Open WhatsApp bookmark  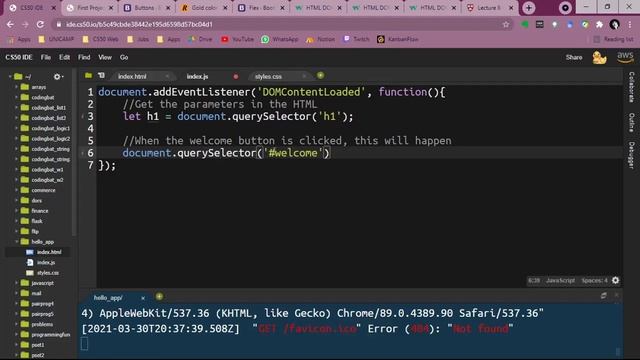click(x=280, y=39)
